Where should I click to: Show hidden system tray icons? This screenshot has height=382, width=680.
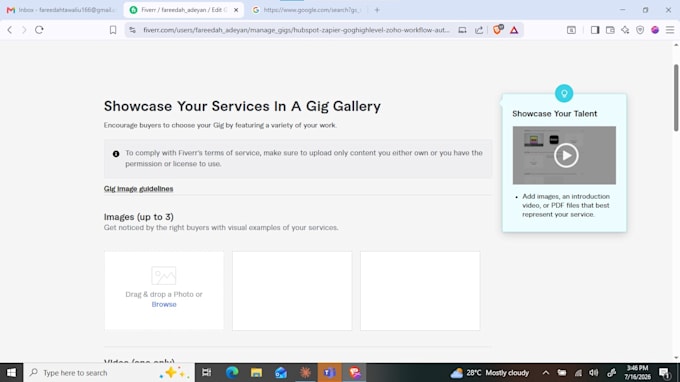pyautogui.click(x=546, y=372)
